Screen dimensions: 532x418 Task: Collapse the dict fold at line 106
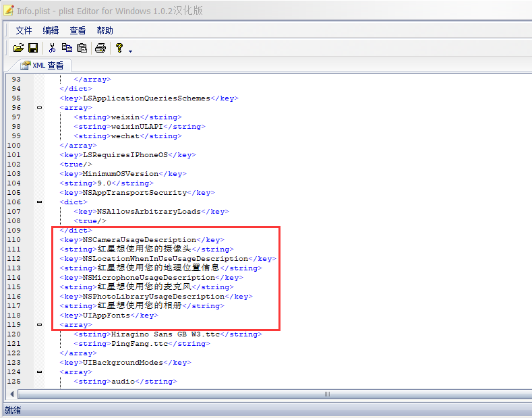(39, 202)
